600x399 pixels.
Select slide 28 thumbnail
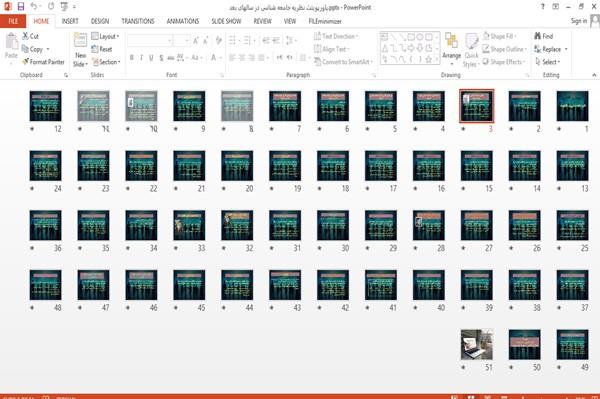point(429,225)
